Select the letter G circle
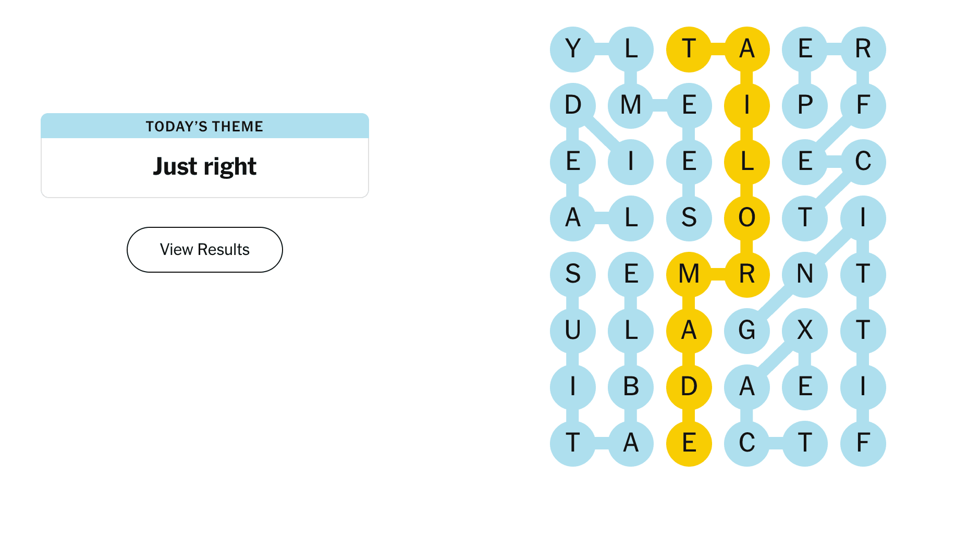The width and height of the screenshot is (980, 536). coord(746,331)
